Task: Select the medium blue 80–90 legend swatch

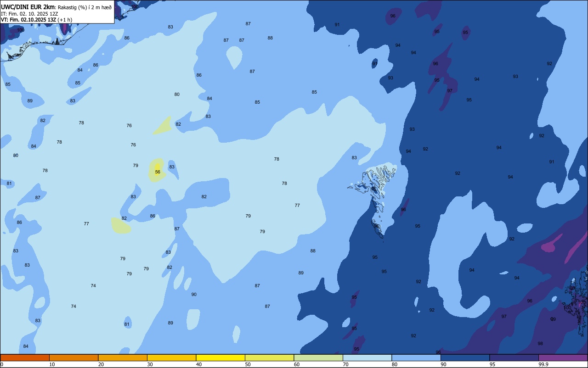Action: click(416, 357)
